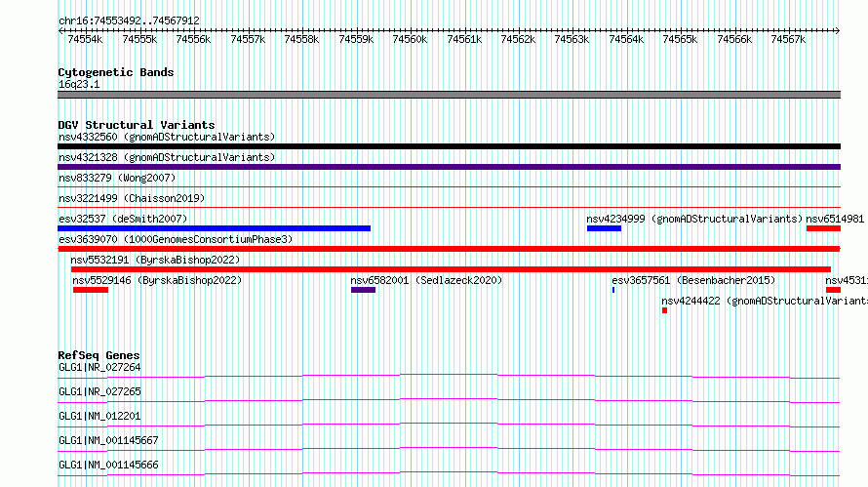Select the Cytogenetic Bands track title
The image size is (868, 487).
pyautogui.click(x=116, y=72)
